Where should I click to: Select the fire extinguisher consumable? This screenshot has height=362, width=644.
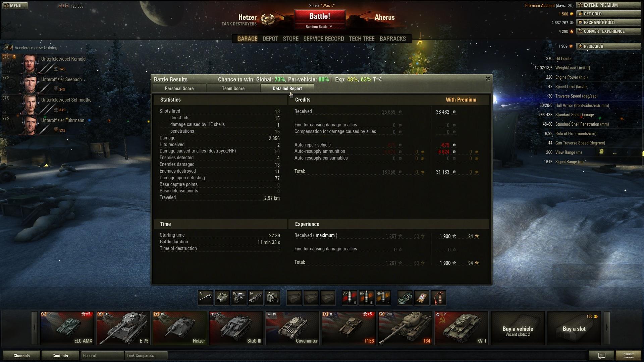(438, 298)
